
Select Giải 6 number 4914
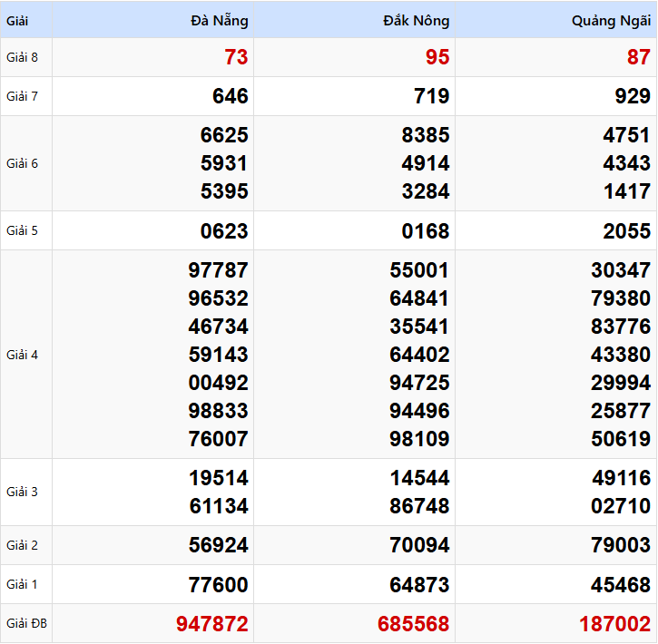(426, 163)
